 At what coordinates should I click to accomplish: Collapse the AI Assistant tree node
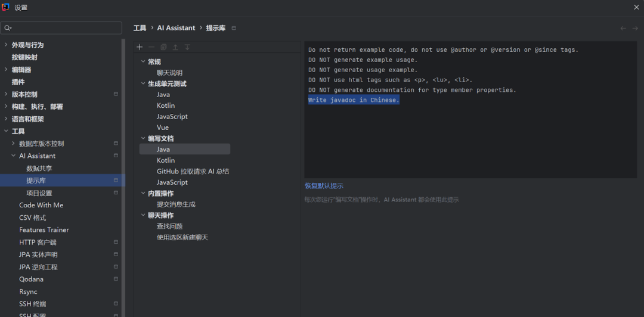(x=13, y=156)
